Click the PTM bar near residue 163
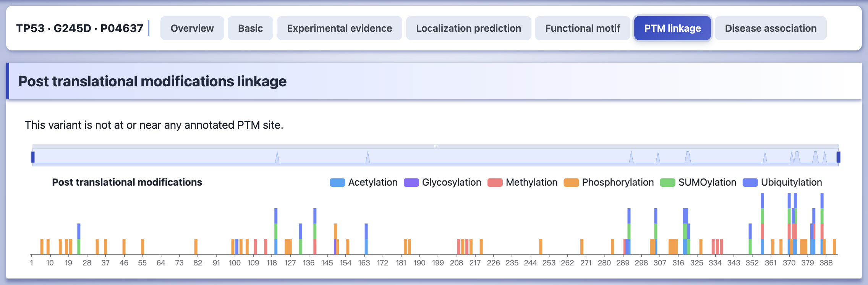The width and height of the screenshot is (868, 285). [x=366, y=239]
